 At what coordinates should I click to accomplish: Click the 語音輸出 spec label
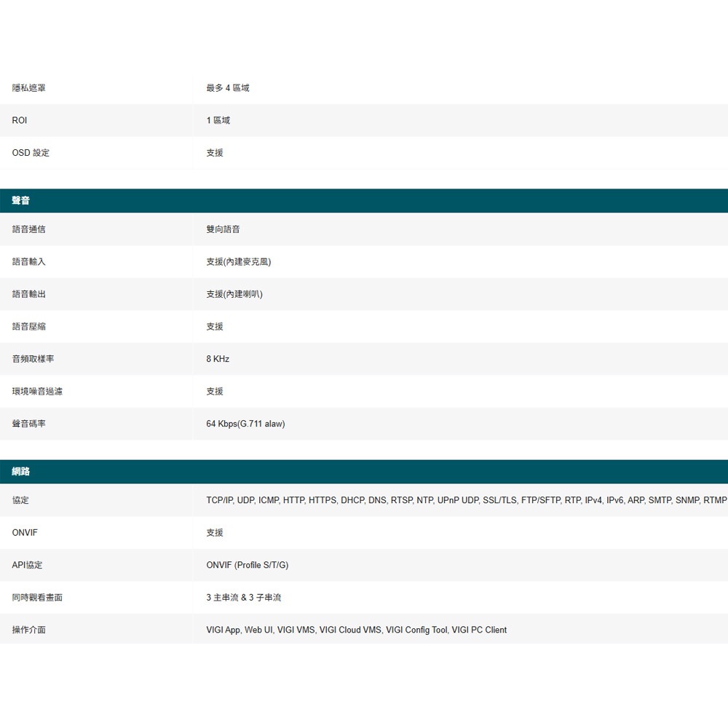(x=28, y=294)
